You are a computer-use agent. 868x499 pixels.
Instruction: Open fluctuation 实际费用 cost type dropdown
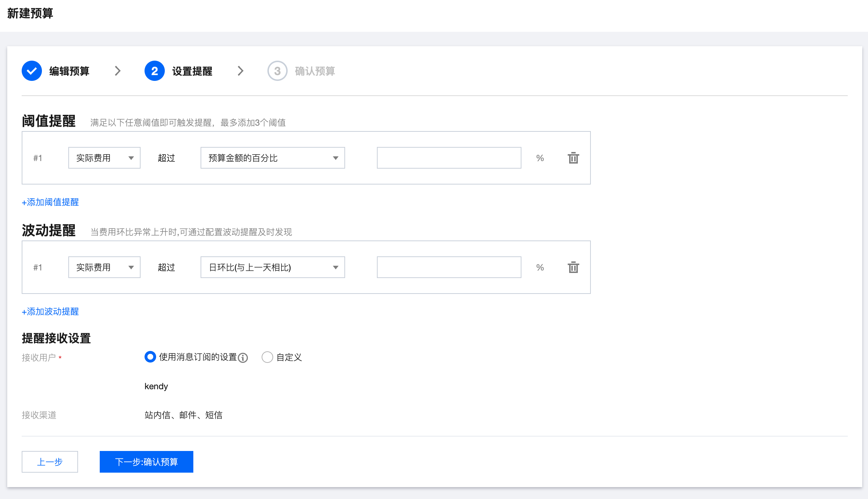coord(104,267)
